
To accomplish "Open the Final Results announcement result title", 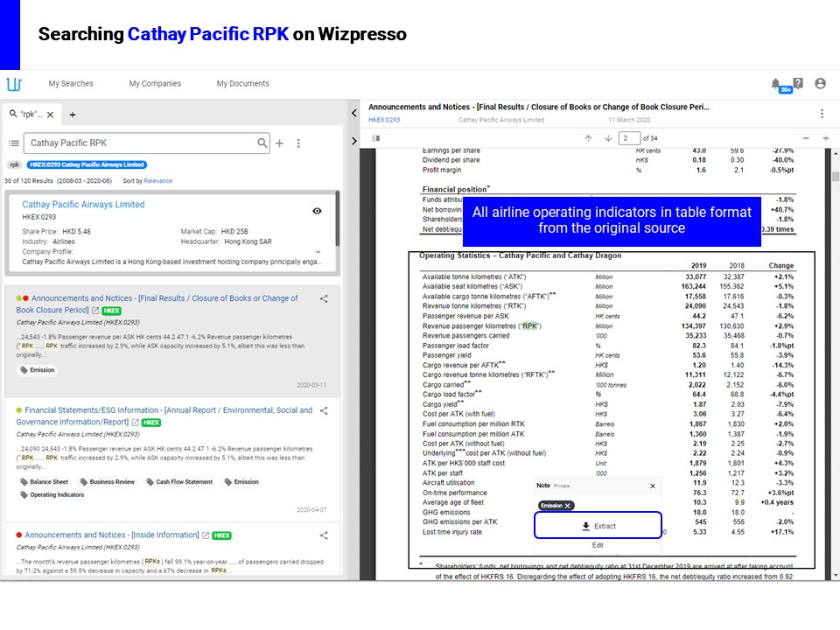I will point(157,304).
